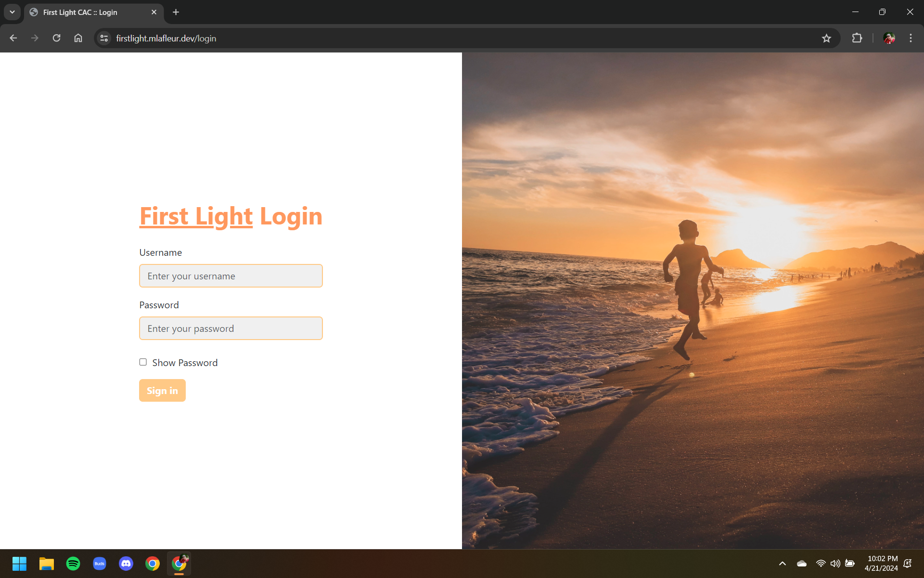
Task: Follow the First Light heading link
Action: tap(196, 216)
